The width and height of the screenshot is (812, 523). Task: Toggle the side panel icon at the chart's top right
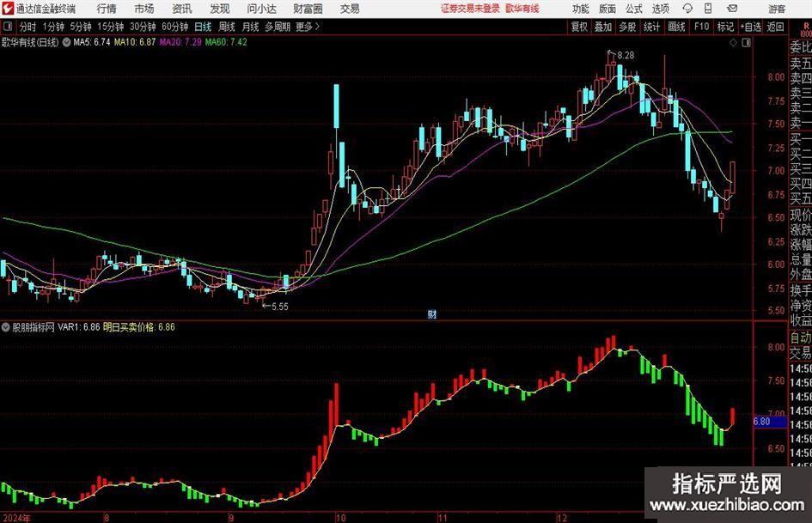click(746, 43)
